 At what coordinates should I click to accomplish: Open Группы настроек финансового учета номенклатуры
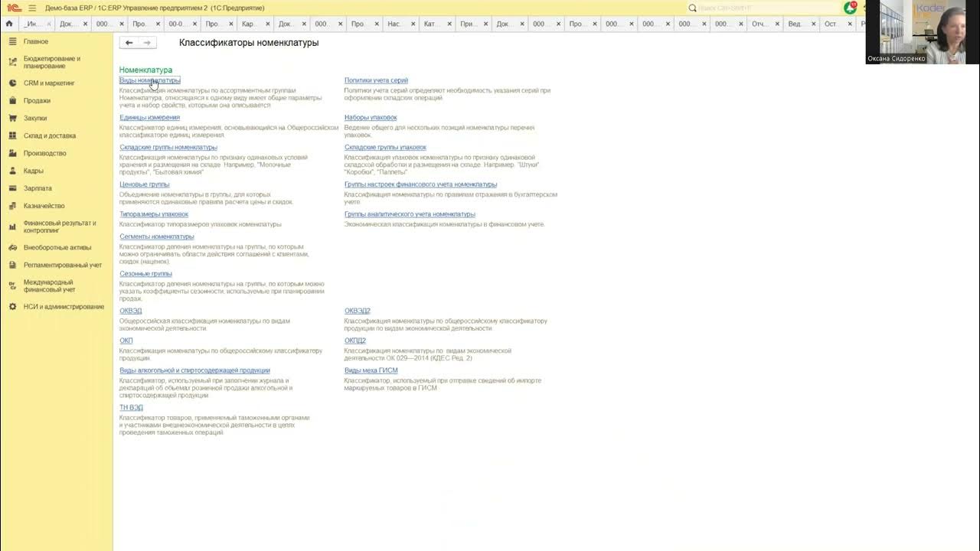coord(420,184)
